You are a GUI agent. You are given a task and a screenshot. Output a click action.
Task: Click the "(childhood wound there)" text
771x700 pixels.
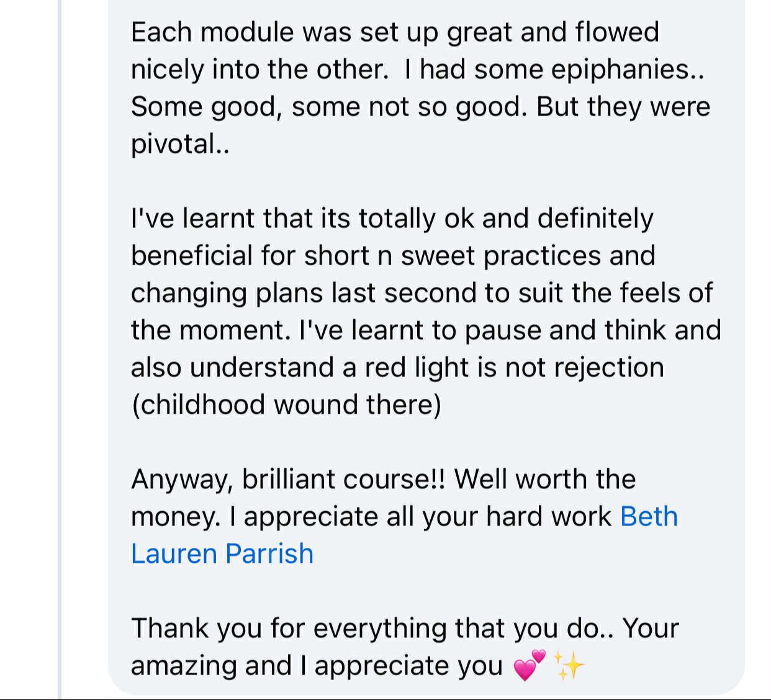286,404
